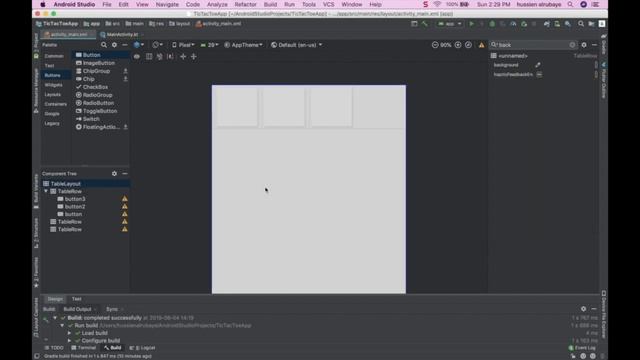The width and height of the screenshot is (640, 360).
Task: Open macOS Spotlight search
Action: tap(570, 4)
